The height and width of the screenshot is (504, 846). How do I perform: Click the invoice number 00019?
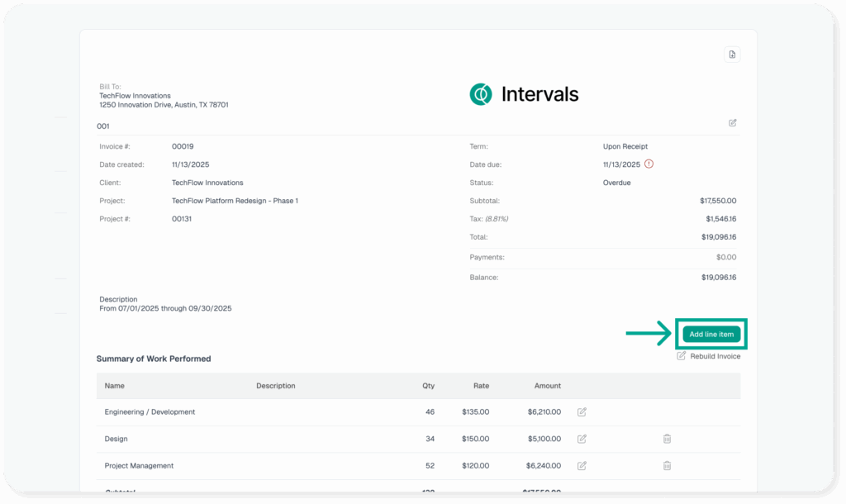pyautogui.click(x=183, y=146)
